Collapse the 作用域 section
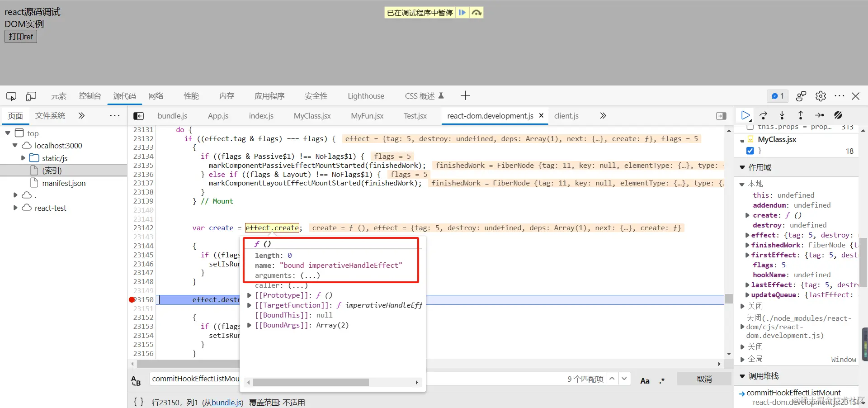The width and height of the screenshot is (868, 408). 742,167
